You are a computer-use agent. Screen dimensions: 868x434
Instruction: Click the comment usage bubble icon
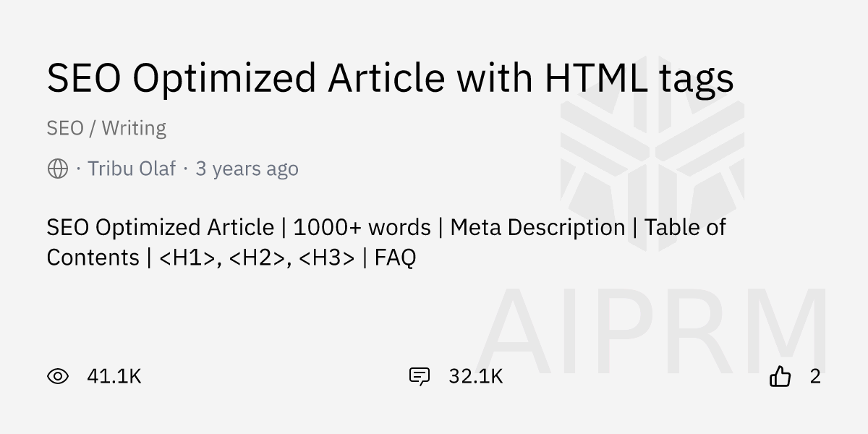pyautogui.click(x=420, y=376)
